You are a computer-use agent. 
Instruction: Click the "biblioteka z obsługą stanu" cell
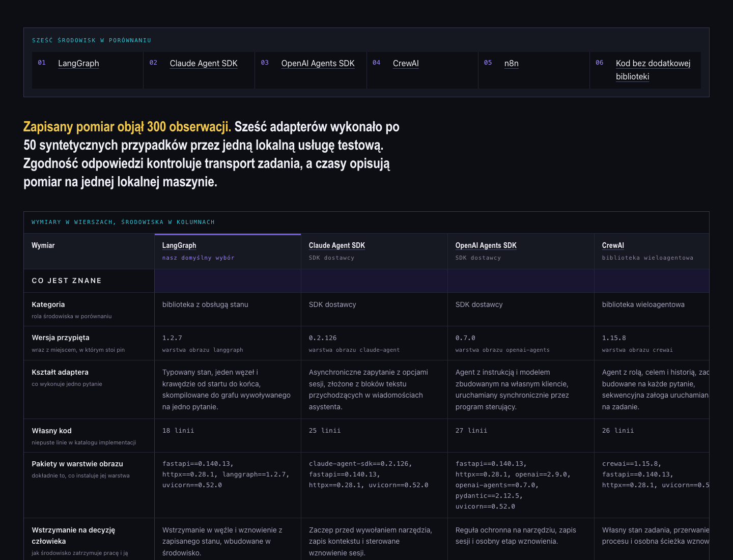pyautogui.click(x=205, y=304)
